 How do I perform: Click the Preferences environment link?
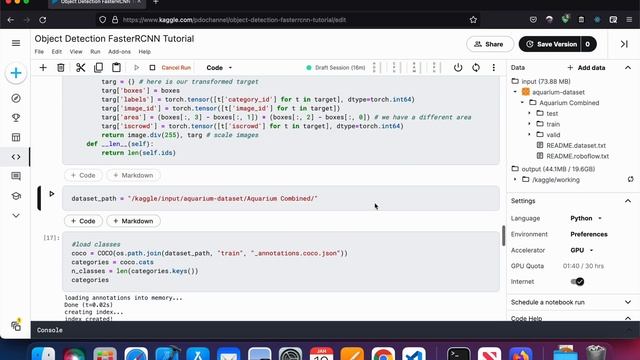coord(589,234)
